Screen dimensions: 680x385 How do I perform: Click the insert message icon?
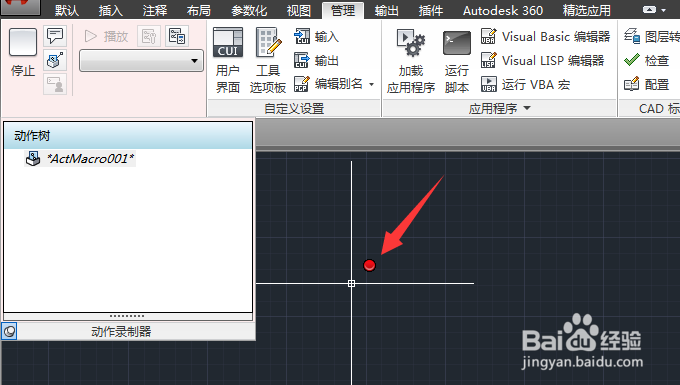55,36
